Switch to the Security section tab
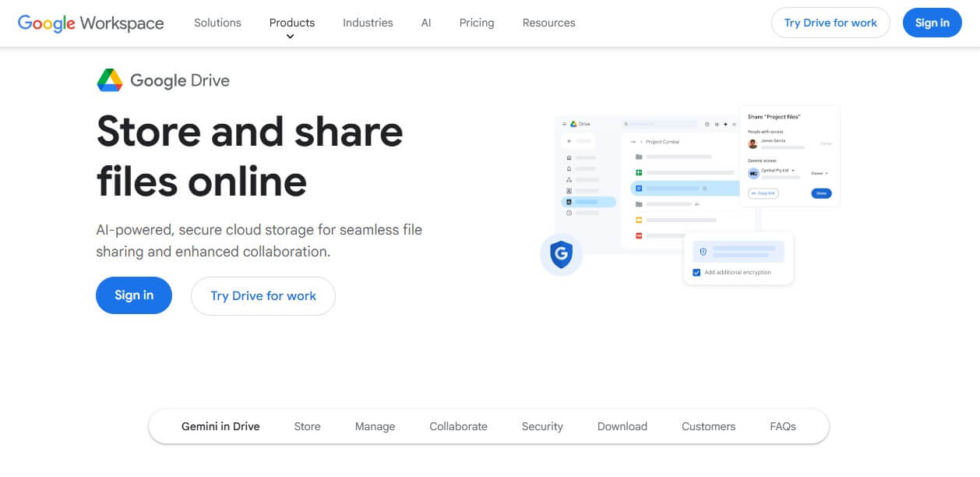 [x=542, y=426]
